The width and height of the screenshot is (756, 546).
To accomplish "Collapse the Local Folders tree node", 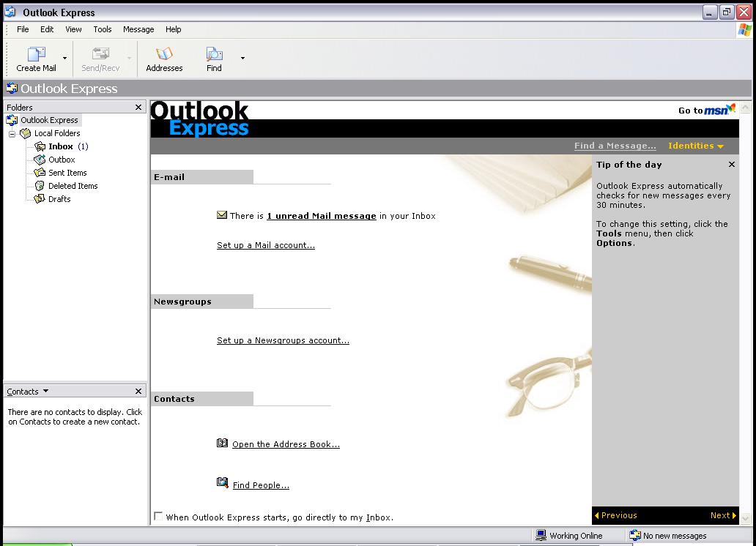I will [12, 133].
